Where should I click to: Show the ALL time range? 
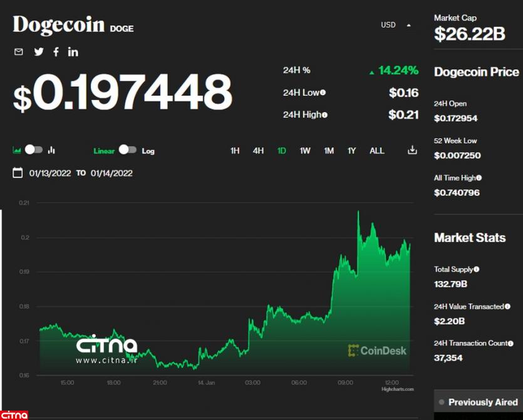[377, 151]
